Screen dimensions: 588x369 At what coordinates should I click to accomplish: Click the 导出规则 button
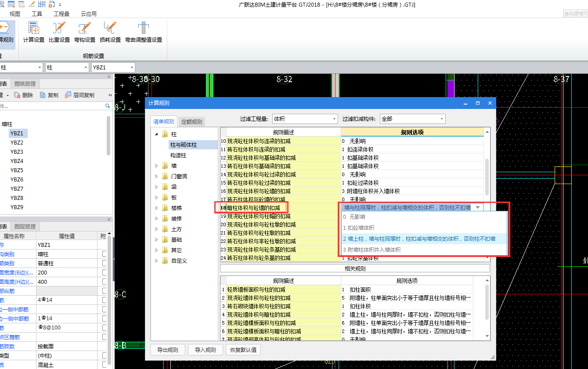point(167,350)
